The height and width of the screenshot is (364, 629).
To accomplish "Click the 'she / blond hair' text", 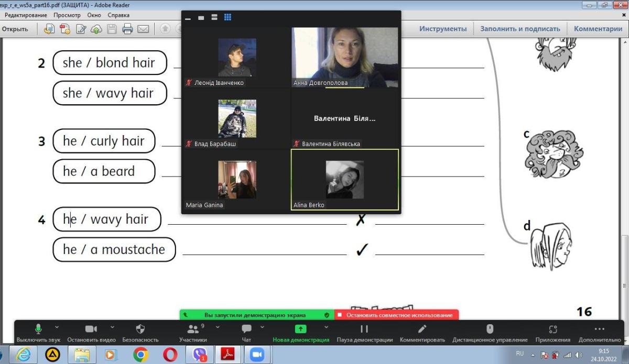I will (x=109, y=63).
